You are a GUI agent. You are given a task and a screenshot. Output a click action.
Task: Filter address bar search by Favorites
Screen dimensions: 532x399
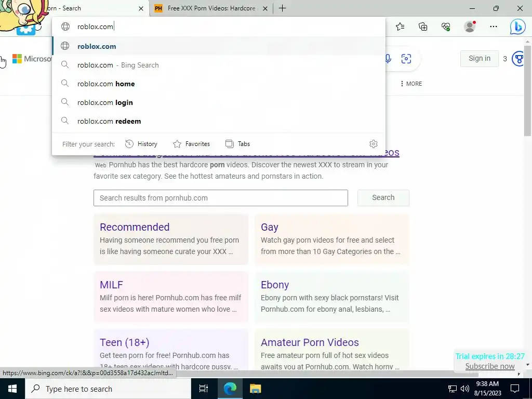tap(191, 144)
